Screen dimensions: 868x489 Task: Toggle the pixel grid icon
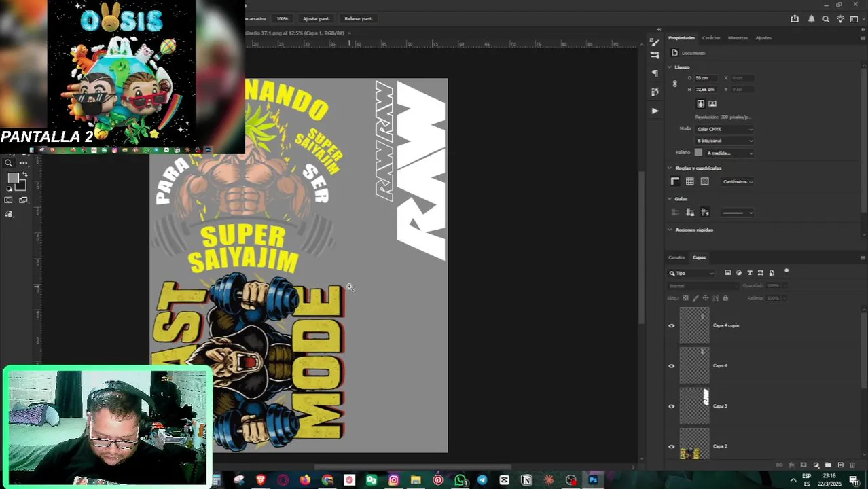(704, 181)
